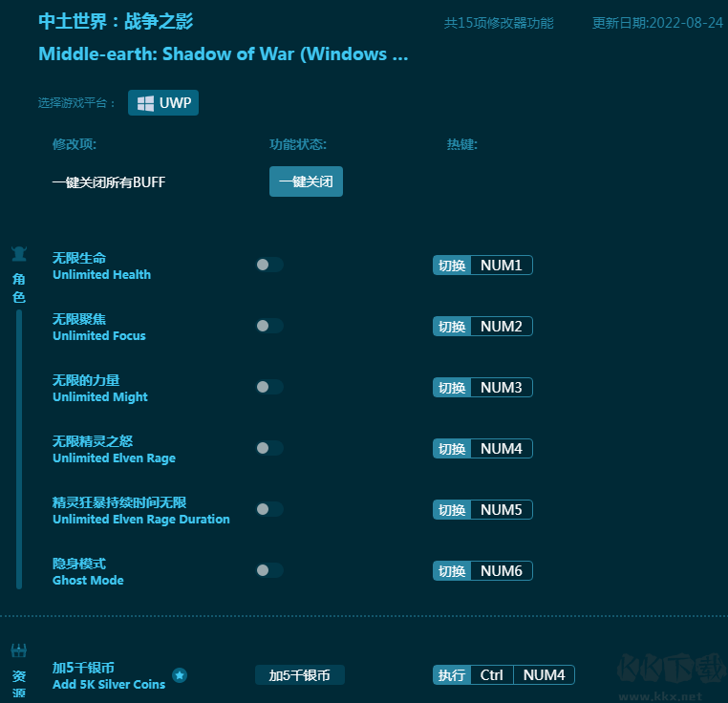Select the NUM6 hotkey field for Ghost Mode
Viewport: 728px width, 703px height.
click(501, 571)
